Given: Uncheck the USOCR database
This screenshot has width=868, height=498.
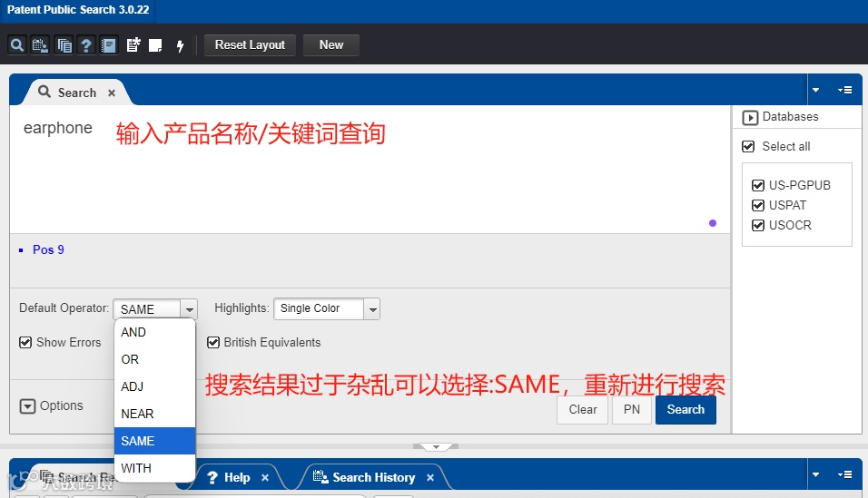Looking at the screenshot, I should [x=758, y=225].
